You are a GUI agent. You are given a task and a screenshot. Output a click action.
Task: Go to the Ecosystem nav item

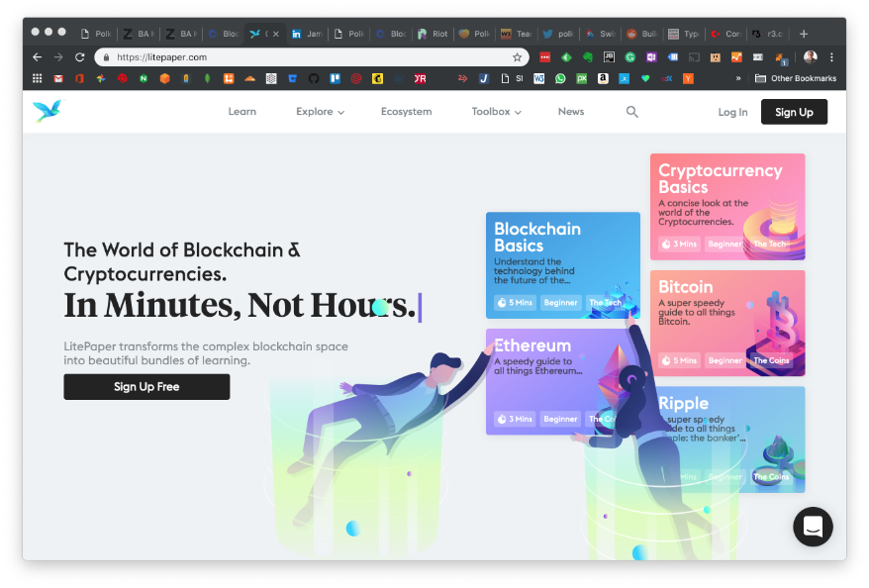[406, 112]
